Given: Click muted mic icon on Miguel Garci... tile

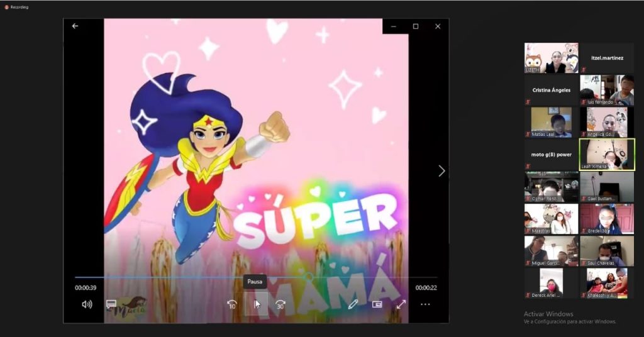Looking at the screenshot, I should tap(528, 263).
